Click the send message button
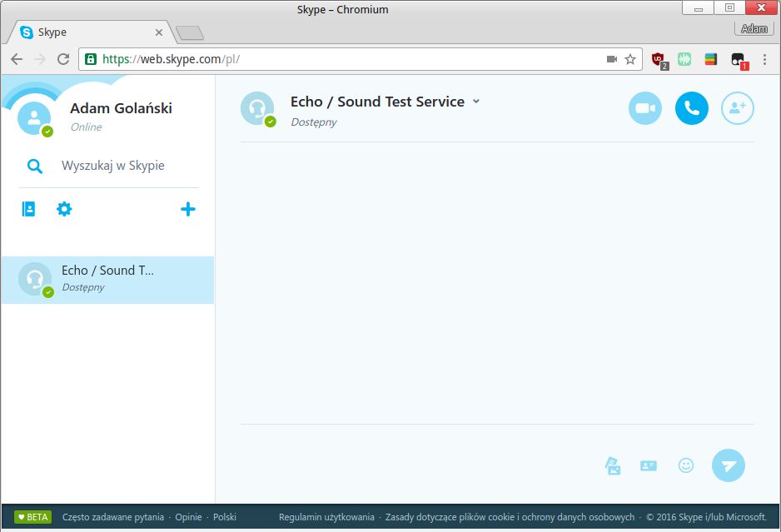Image resolution: width=781 pixels, height=532 pixels. pos(729,465)
